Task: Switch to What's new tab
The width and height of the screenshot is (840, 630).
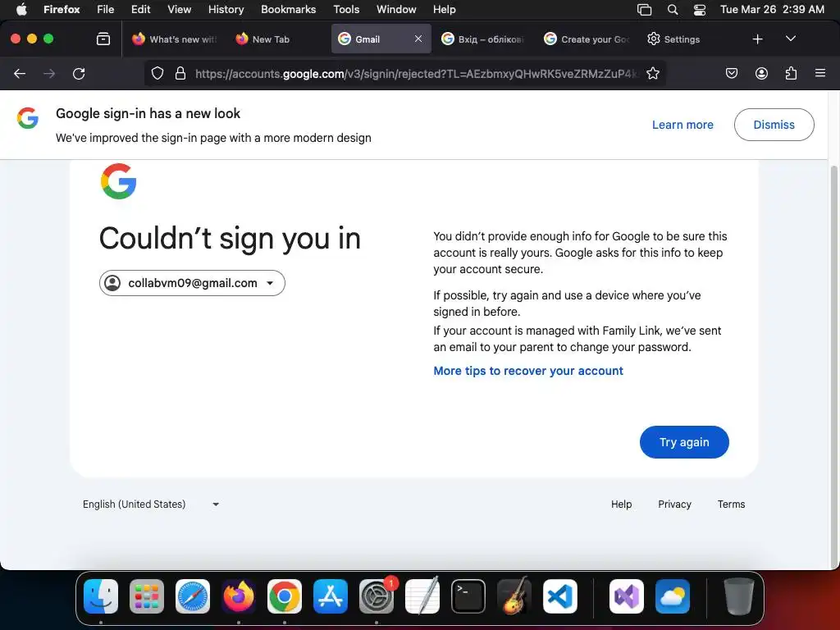Action: (x=175, y=39)
